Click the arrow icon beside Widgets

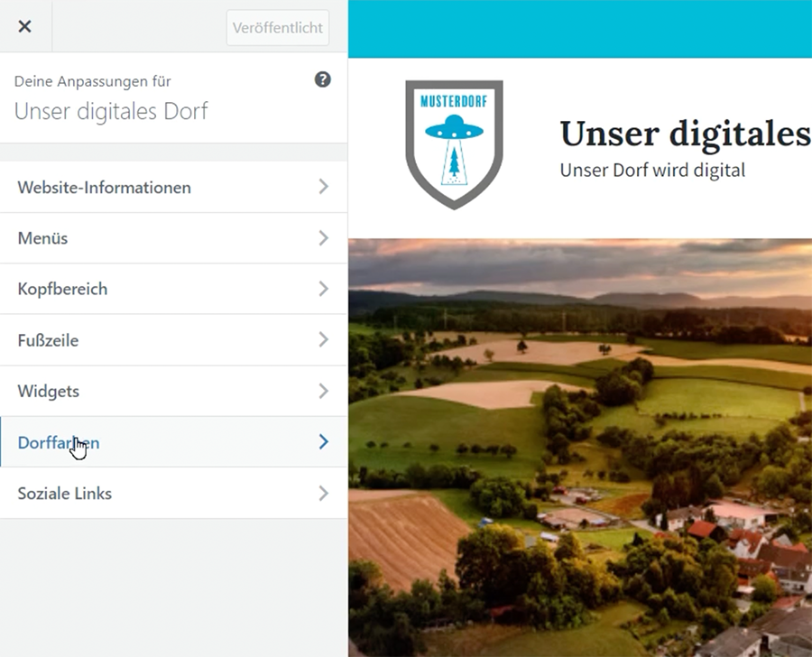[323, 391]
